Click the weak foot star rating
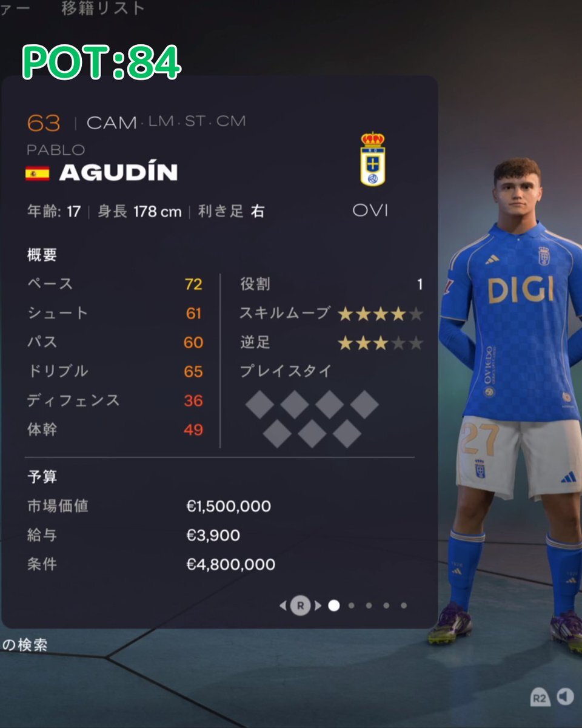The image size is (582, 728). 380,343
